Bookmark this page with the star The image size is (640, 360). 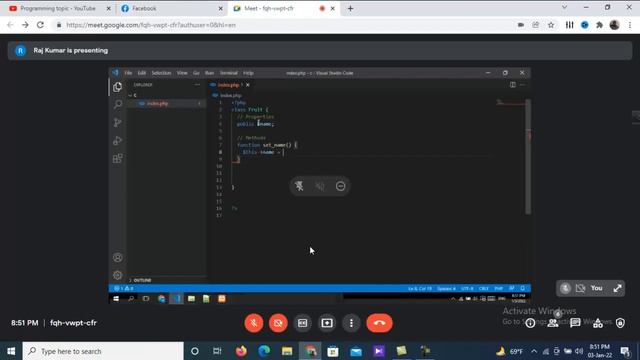[551, 25]
